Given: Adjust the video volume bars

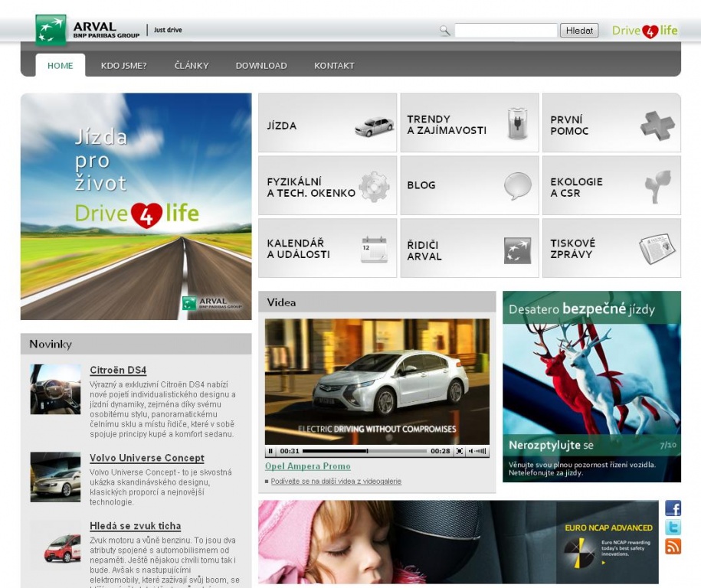Looking at the screenshot, I should (480, 451).
